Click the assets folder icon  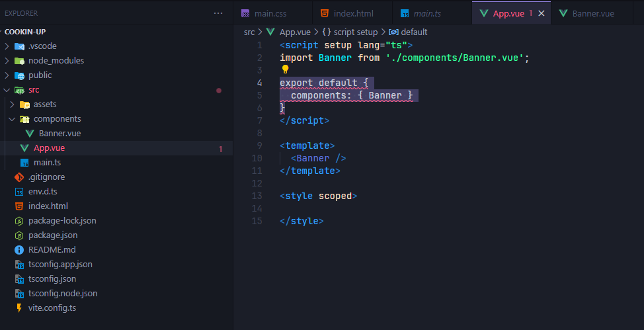click(24, 104)
